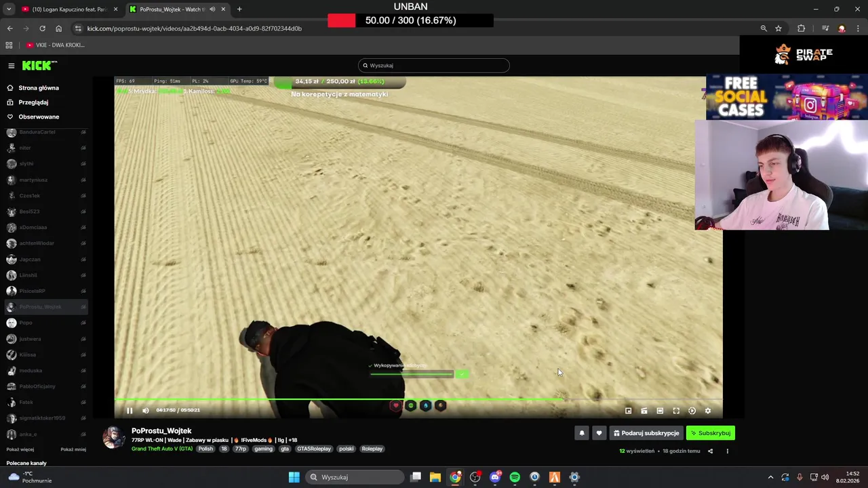Mute the Kick tab audio icon
Viewport: 868px width, 488px height.
(x=212, y=9)
